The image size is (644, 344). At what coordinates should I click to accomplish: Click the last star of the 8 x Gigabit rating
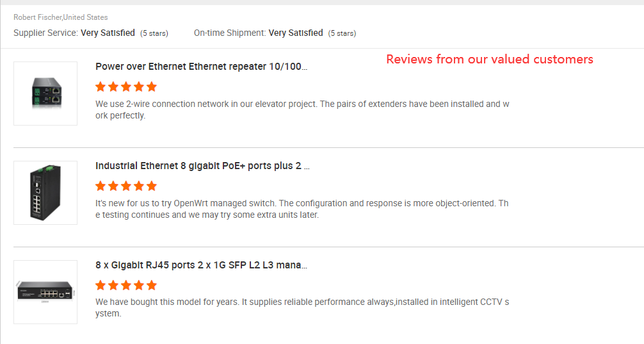pos(151,285)
